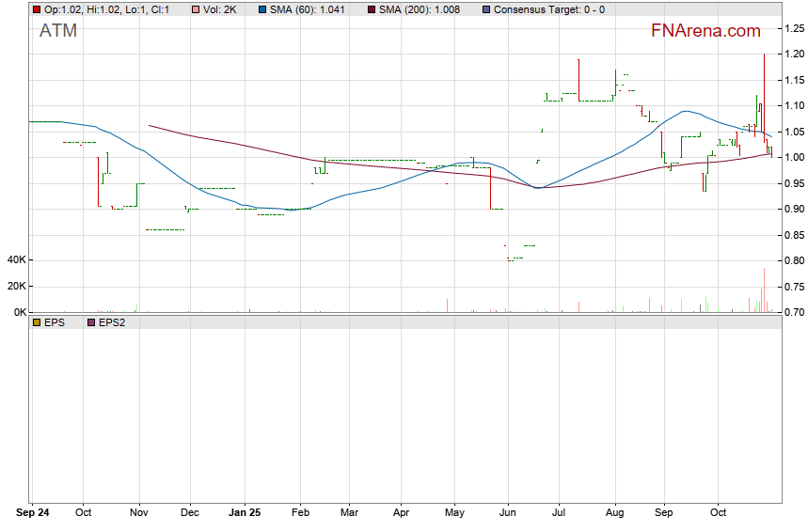
Task: Click the Aug month label on the x-axis
Action: coord(615,514)
